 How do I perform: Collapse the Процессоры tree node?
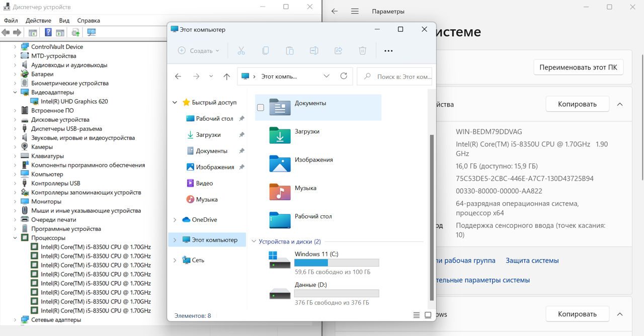[15, 238]
